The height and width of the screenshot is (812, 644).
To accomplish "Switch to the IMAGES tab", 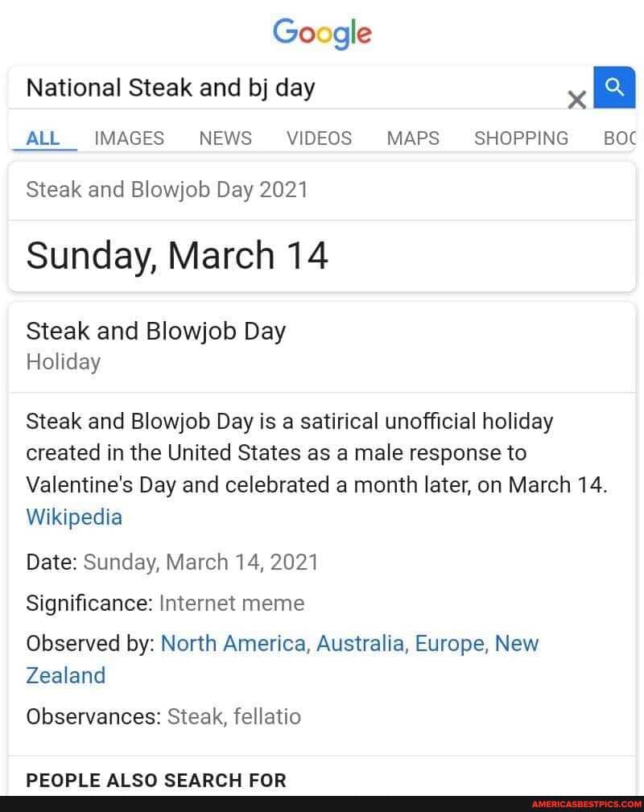I will [x=129, y=138].
